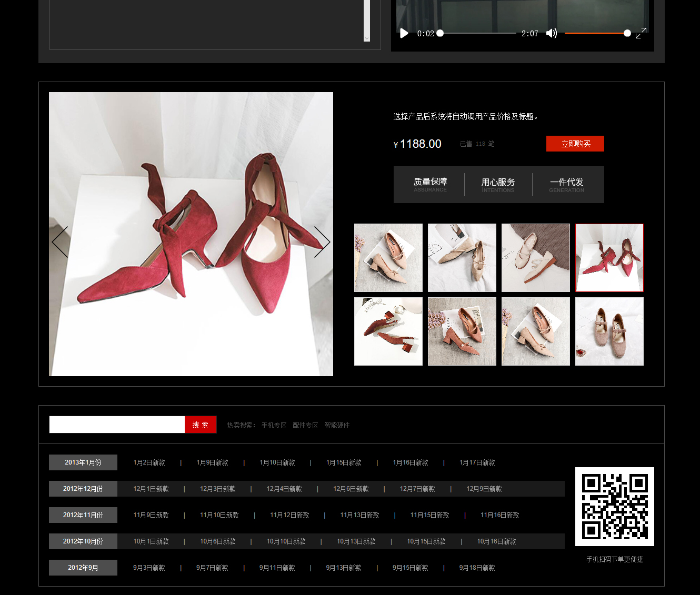Go to 12月4日新款 arrivals
This screenshot has width=700, height=595.
pyautogui.click(x=284, y=489)
